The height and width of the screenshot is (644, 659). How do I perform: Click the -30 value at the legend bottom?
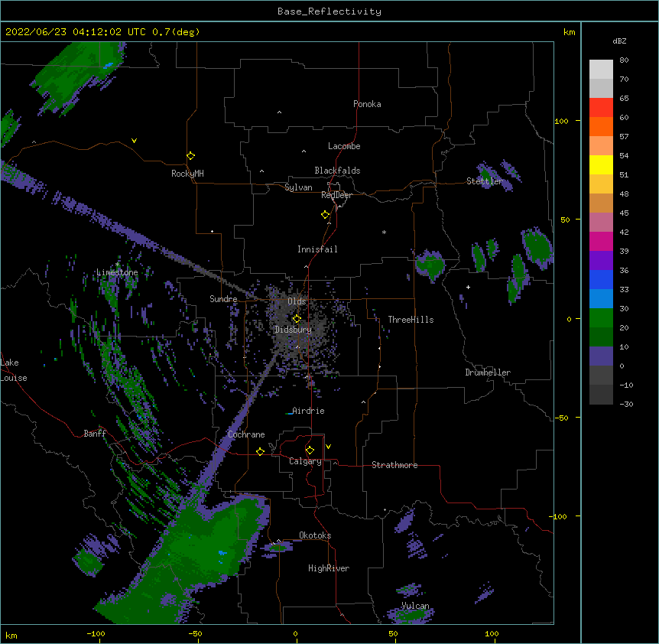coord(626,404)
